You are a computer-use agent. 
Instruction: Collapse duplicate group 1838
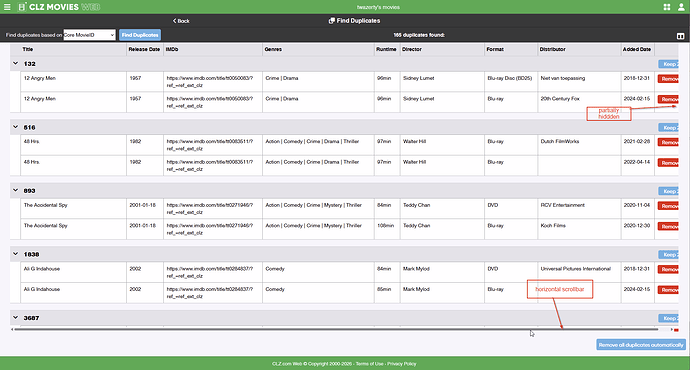pyautogui.click(x=15, y=254)
